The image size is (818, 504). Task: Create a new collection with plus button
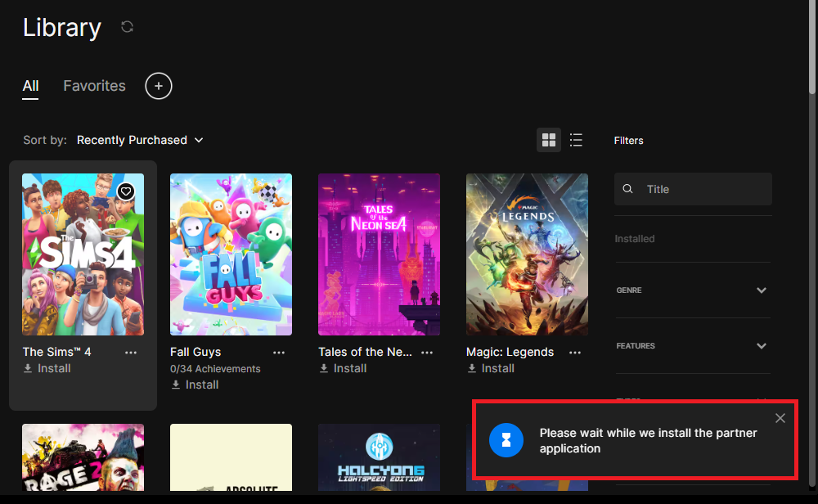(x=158, y=86)
